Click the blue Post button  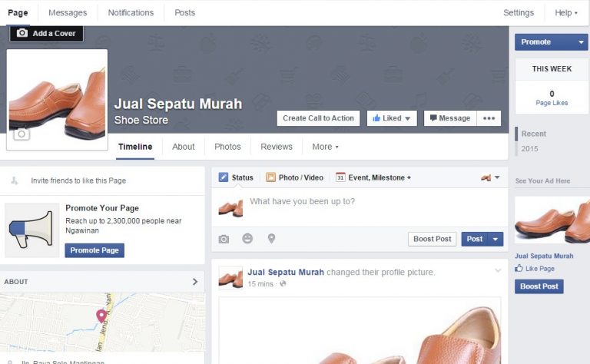475,239
